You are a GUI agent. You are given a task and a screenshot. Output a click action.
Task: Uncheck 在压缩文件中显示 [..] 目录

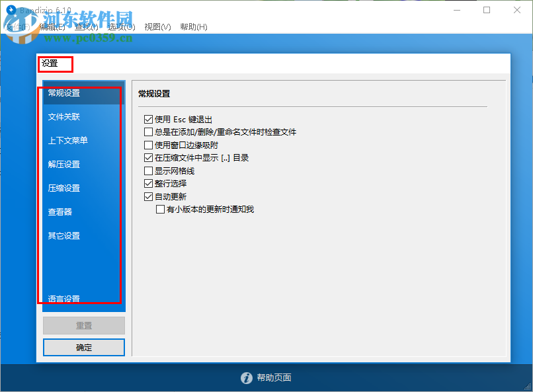(147, 157)
